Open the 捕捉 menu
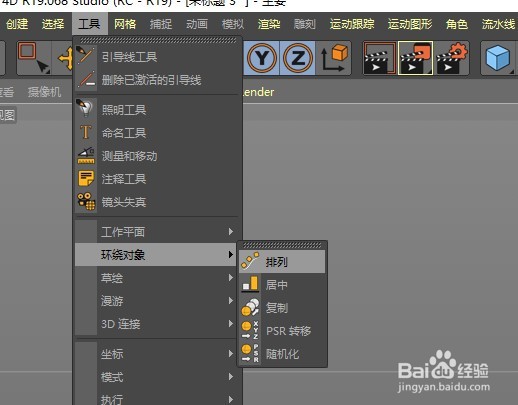The image size is (518, 405). click(x=161, y=24)
